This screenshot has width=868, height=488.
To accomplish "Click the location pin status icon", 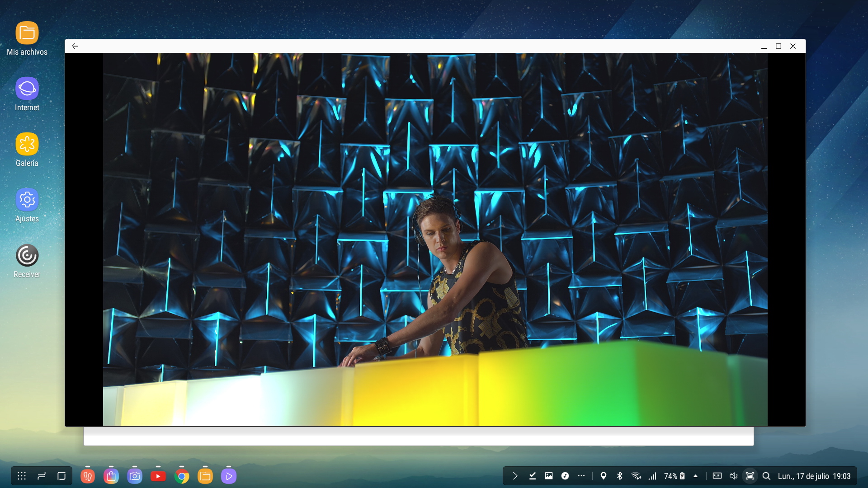I will pyautogui.click(x=603, y=476).
